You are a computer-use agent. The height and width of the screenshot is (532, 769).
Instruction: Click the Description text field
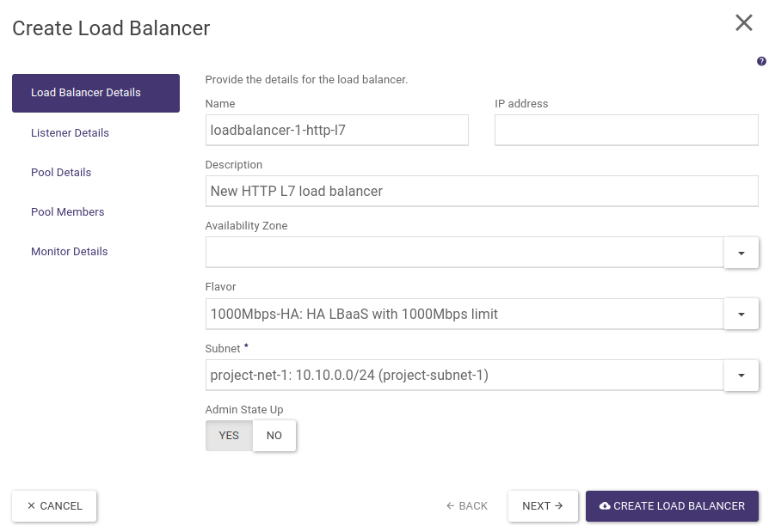pyautogui.click(x=481, y=191)
